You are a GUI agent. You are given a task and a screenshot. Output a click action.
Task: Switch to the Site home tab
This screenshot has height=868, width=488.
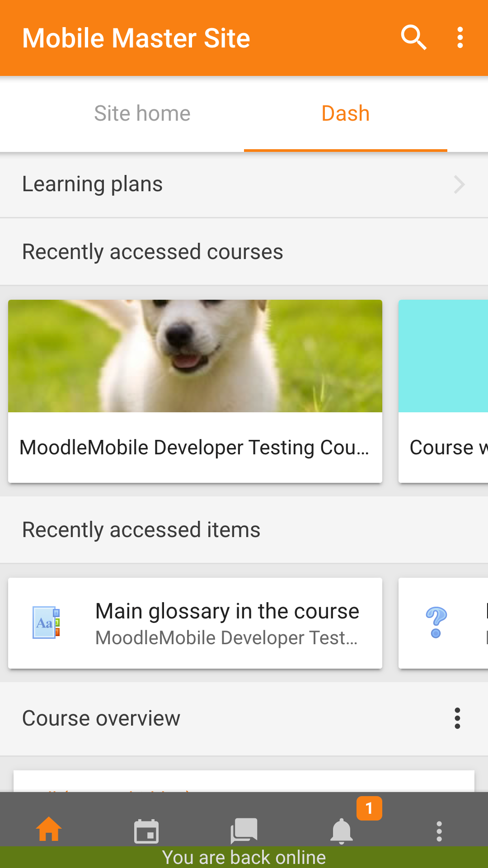pos(142,113)
